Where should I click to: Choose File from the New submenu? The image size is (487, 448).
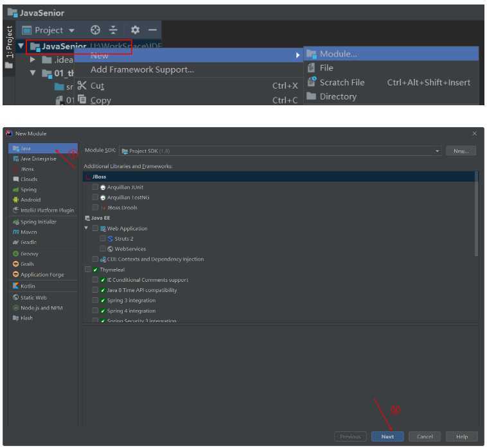pos(391,68)
